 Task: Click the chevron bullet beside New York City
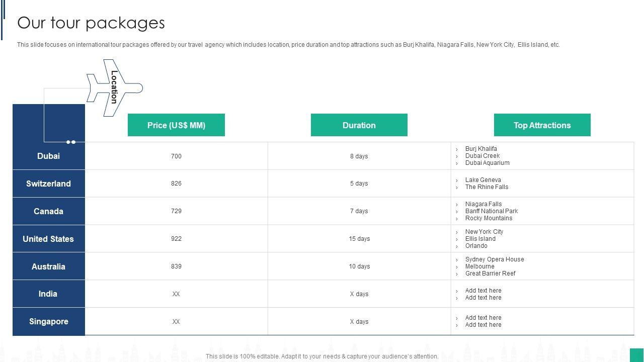point(457,232)
